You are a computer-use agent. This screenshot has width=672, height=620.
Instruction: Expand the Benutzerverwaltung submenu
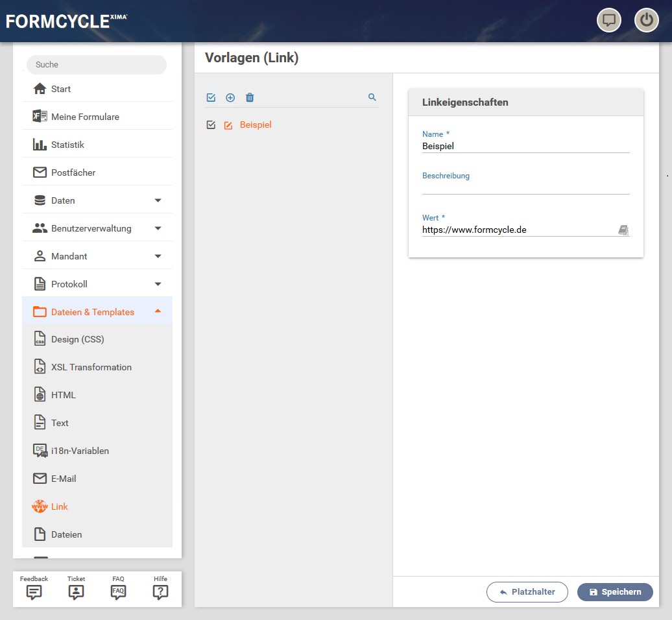pos(158,228)
